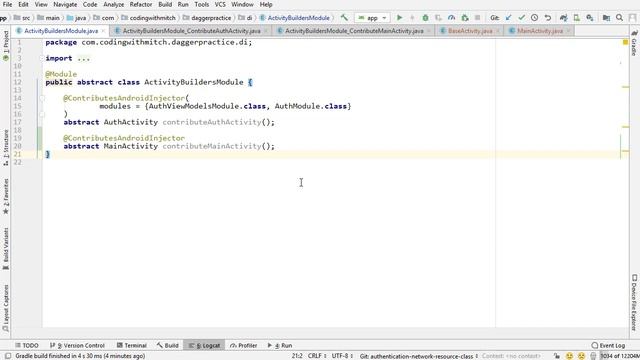This screenshot has height=360, width=640.
Task: Click the Search Everywhere magnifier icon
Action: click(619, 18)
